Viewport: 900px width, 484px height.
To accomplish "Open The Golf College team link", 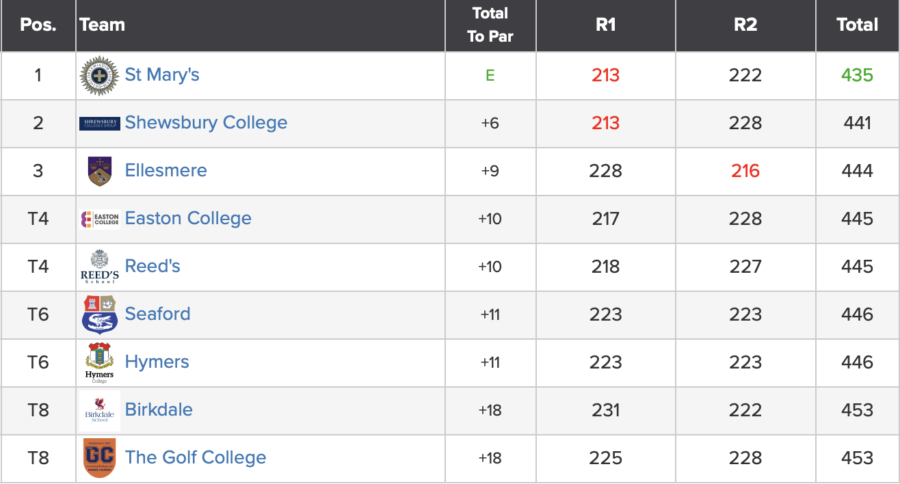I will (x=195, y=458).
